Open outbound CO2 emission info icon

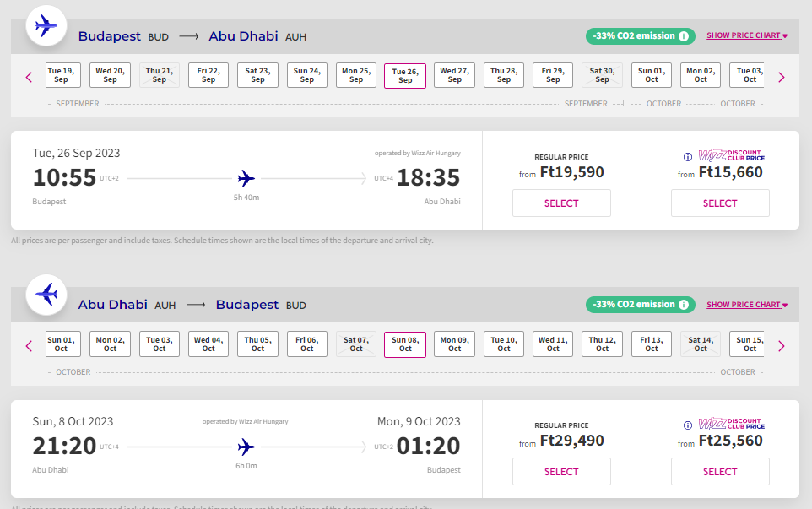(x=685, y=36)
